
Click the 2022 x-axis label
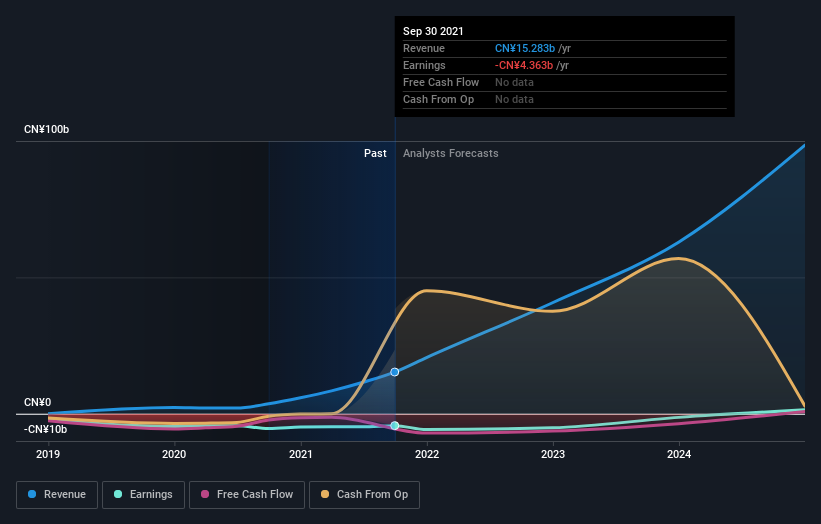click(x=427, y=454)
